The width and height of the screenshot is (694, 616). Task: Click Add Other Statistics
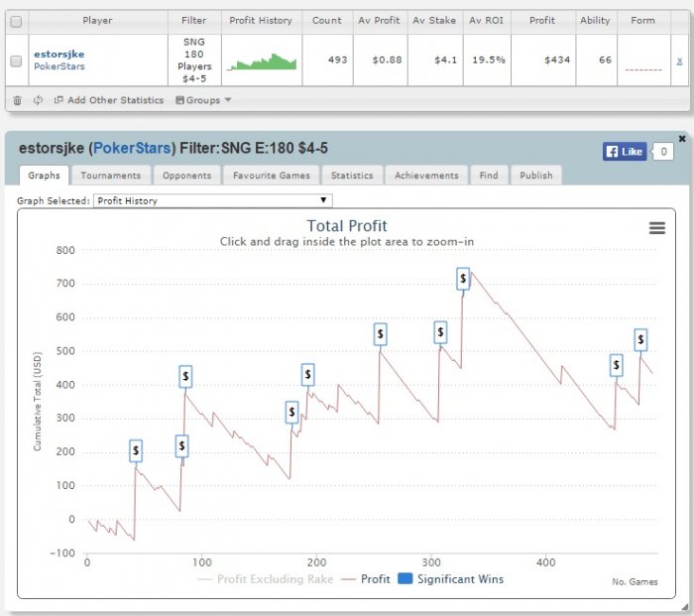coord(109,100)
